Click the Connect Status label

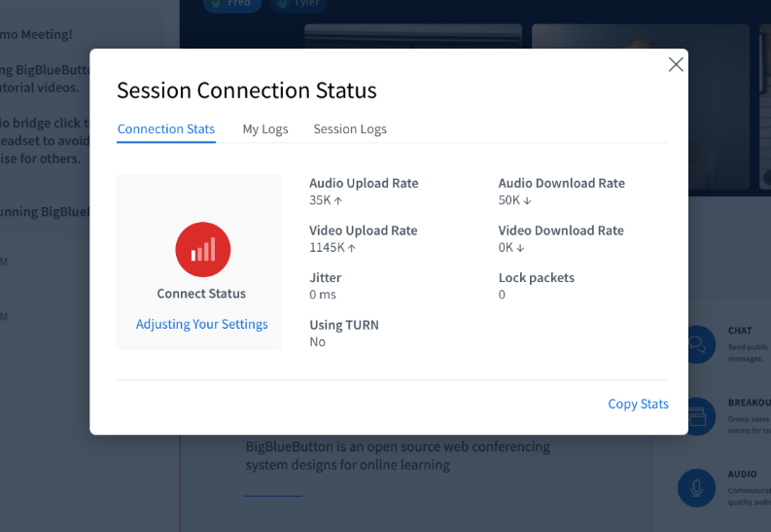tap(201, 294)
